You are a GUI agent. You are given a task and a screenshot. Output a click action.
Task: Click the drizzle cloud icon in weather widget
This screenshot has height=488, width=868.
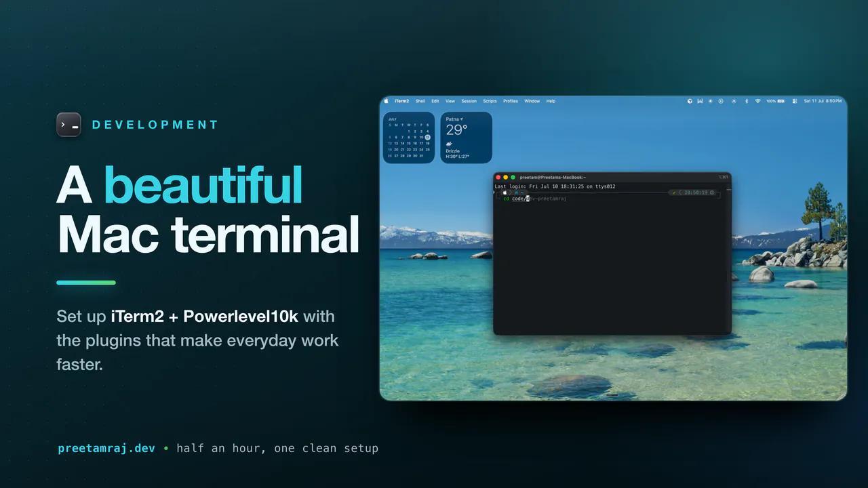coord(449,144)
